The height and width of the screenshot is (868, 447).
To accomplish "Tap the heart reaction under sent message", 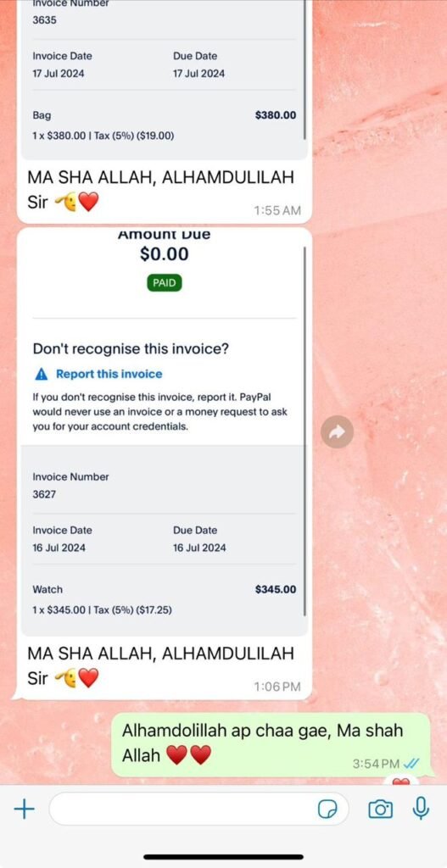I will coord(401,781).
